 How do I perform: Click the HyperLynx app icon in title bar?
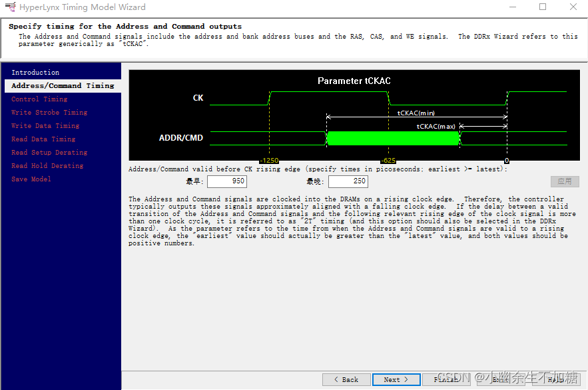point(11,7)
